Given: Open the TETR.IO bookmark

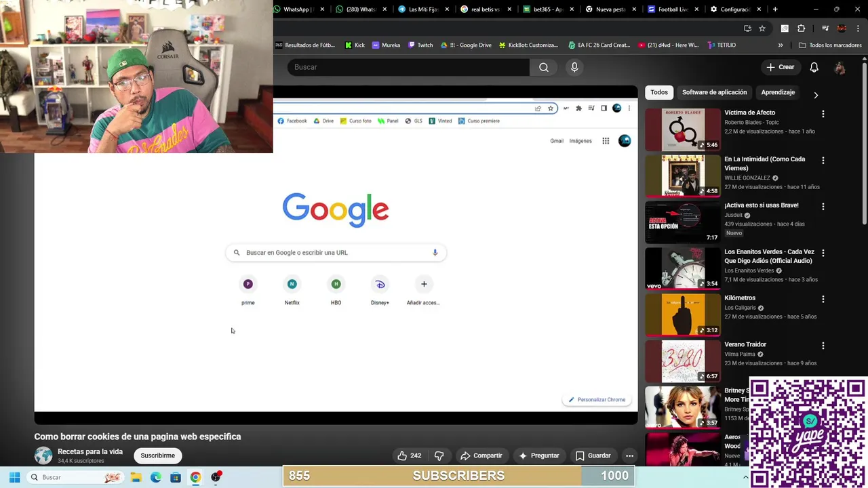Looking at the screenshot, I should click(x=722, y=45).
